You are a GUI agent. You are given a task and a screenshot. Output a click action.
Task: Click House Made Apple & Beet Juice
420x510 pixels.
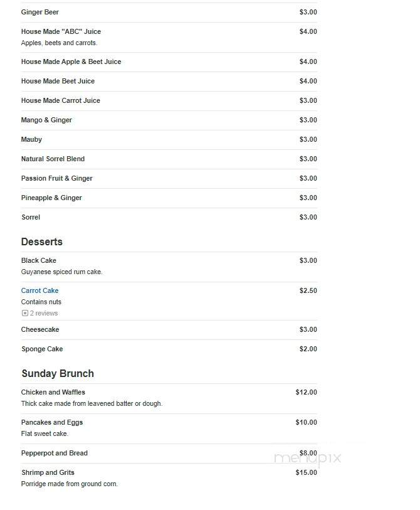pos(71,61)
